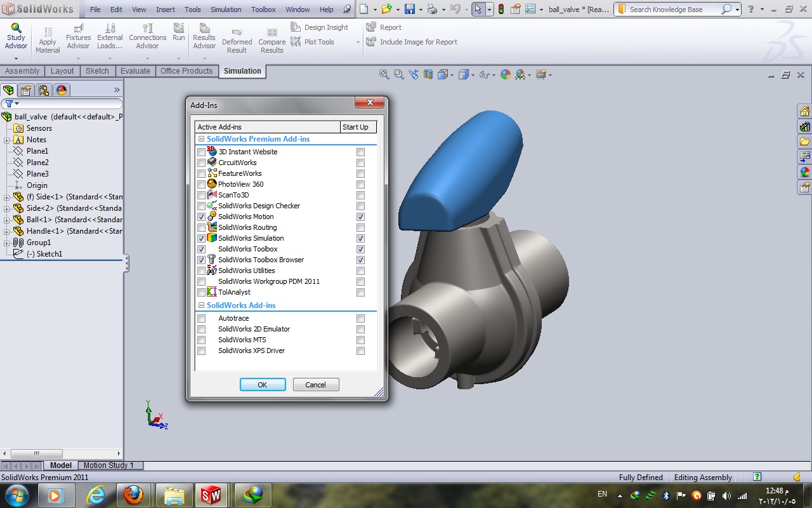Open the Design Insight tool

coord(320,27)
